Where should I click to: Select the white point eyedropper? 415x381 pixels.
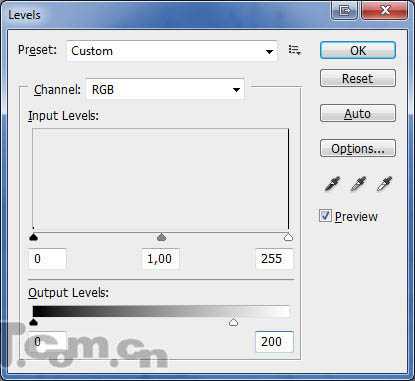[x=384, y=184]
